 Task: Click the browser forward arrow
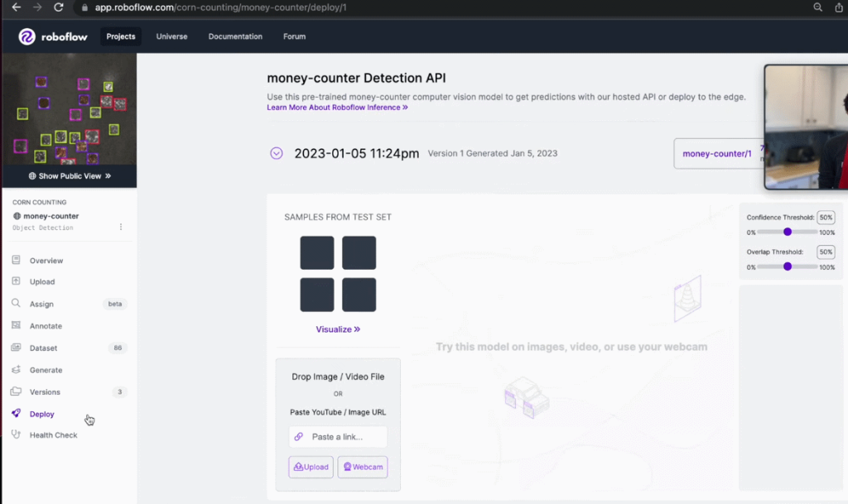[37, 7]
